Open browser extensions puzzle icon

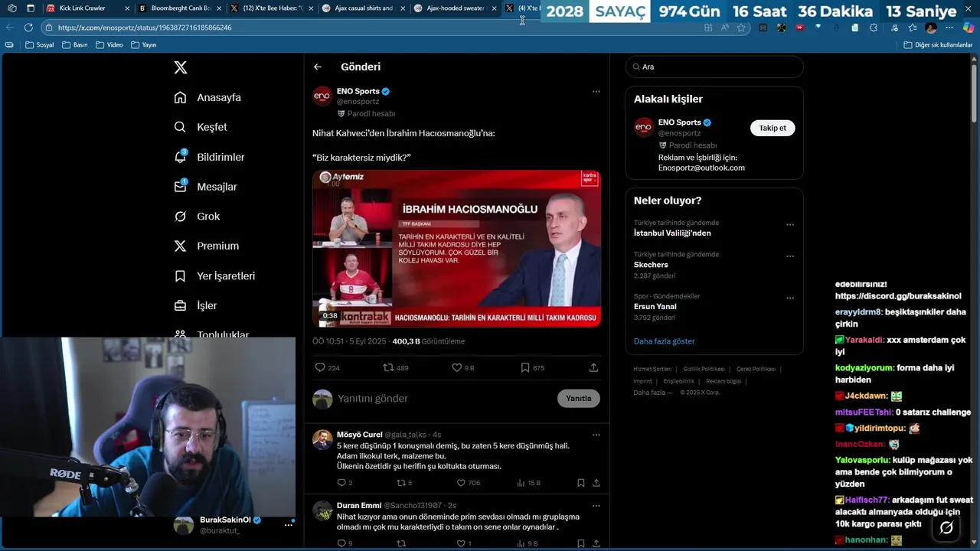[x=874, y=28]
